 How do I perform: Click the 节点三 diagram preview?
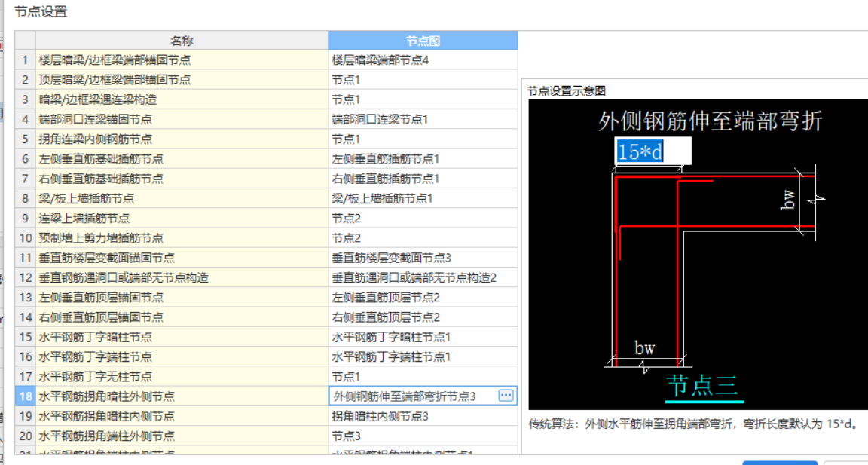click(698, 255)
